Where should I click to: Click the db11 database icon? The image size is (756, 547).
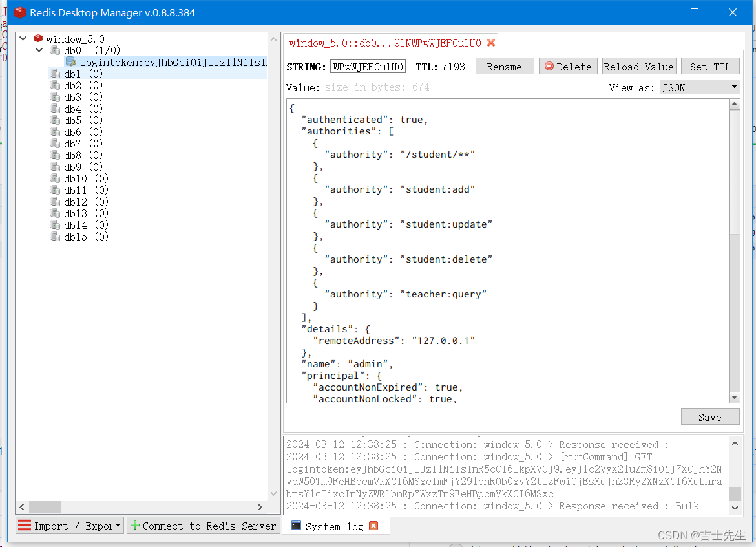pyautogui.click(x=56, y=189)
